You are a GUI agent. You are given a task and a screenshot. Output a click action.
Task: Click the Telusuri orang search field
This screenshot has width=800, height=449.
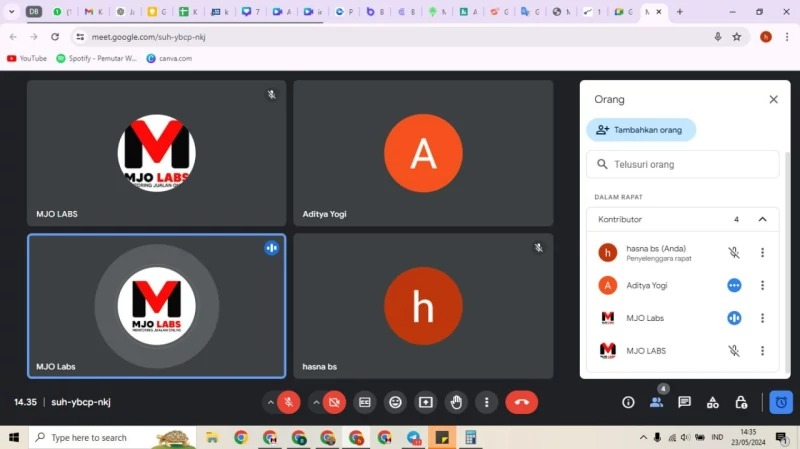point(683,164)
